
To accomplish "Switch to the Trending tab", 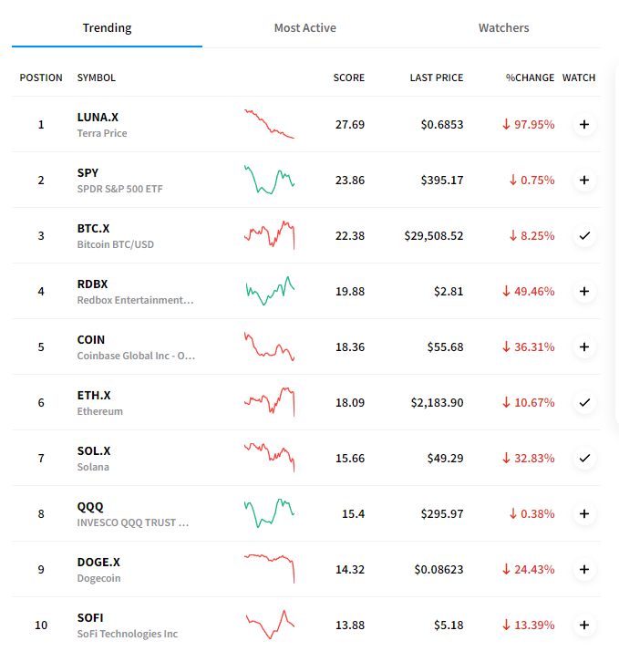I will pos(107,28).
